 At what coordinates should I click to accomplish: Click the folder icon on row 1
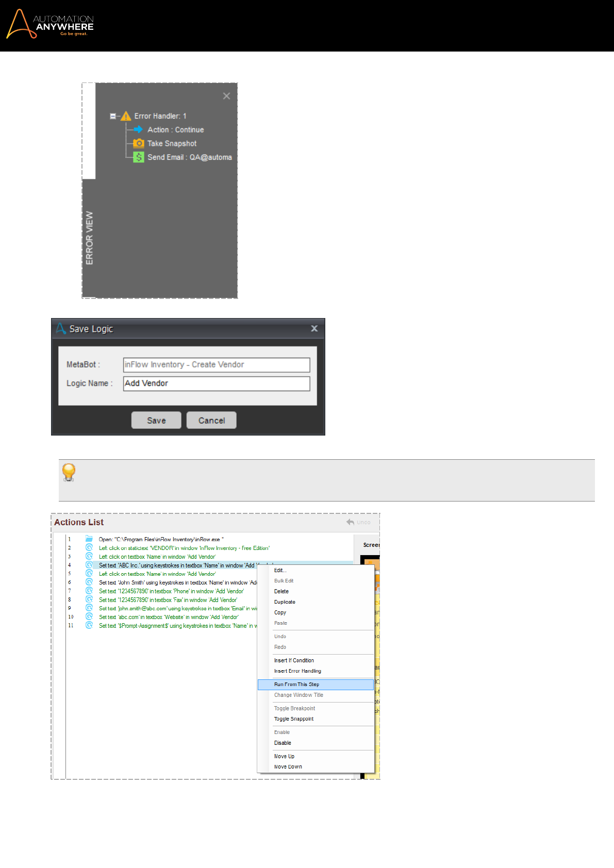coord(89,539)
